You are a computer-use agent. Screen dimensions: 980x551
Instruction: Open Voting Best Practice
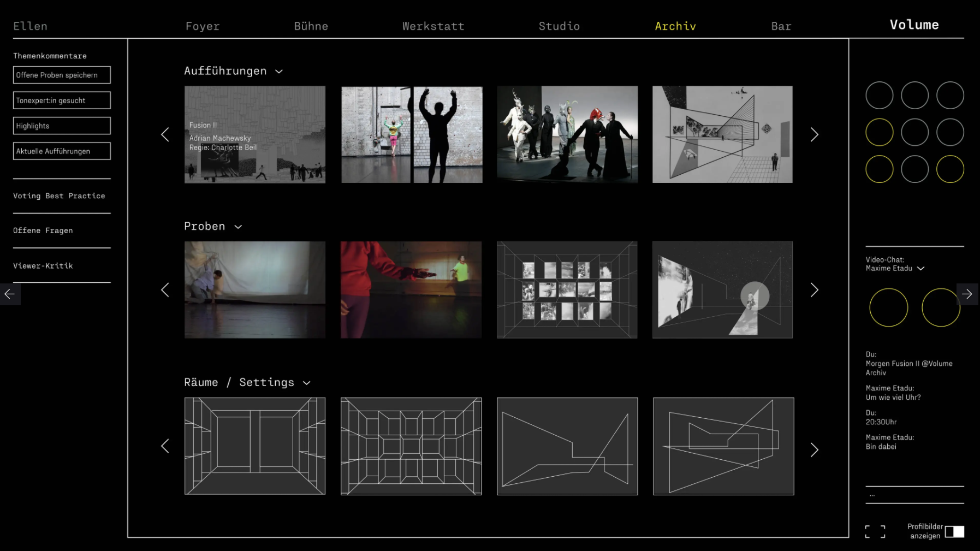coord(59,196)
